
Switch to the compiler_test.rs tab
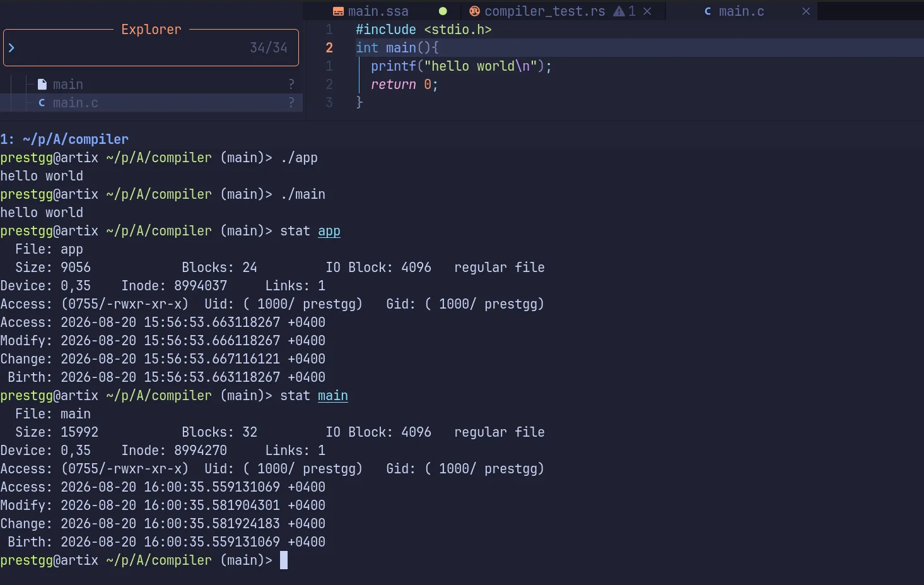[544, 11]
